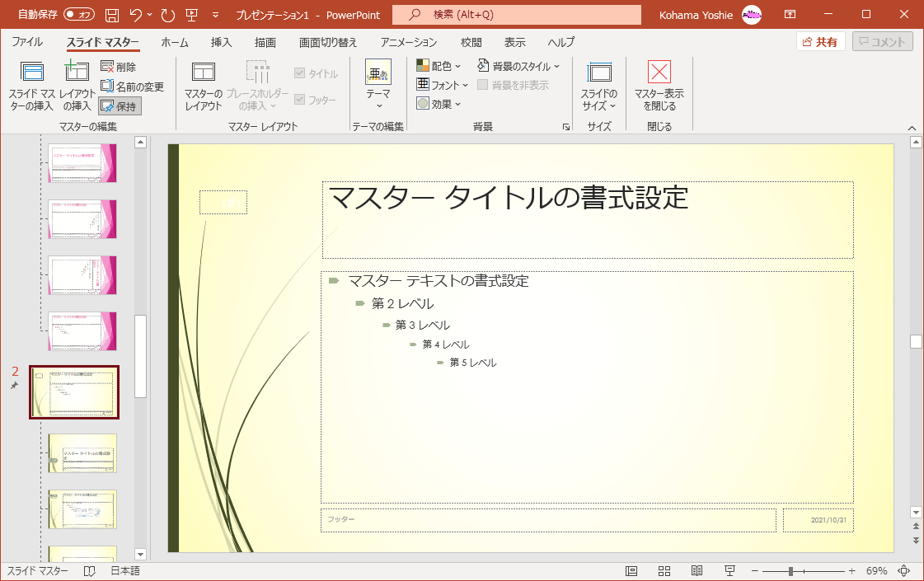Switch to the 描画 tab
Screen dimensions: 924x581
[x=265, y=42]
